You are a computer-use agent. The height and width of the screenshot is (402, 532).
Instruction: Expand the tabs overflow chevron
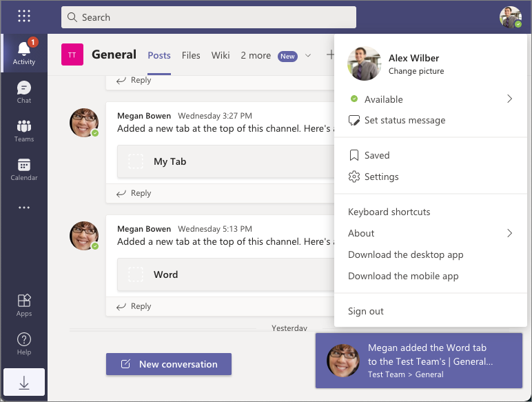(x=308, y=55)
